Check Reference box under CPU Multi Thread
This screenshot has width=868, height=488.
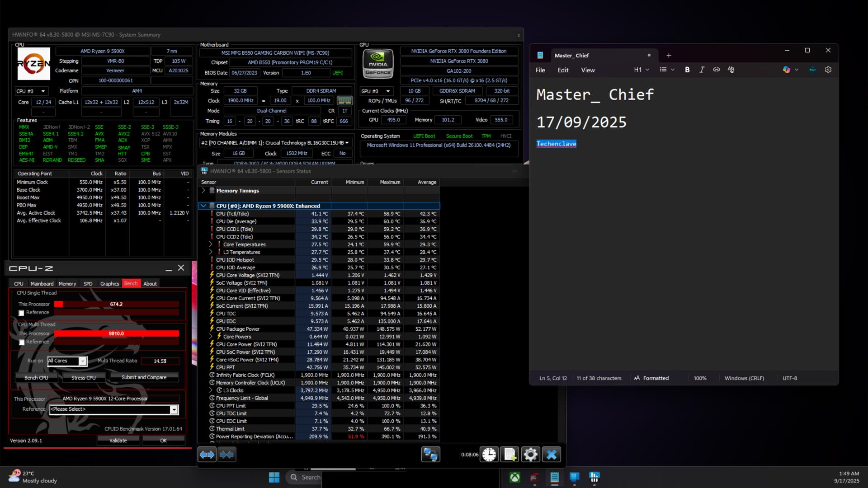(21, 342)
